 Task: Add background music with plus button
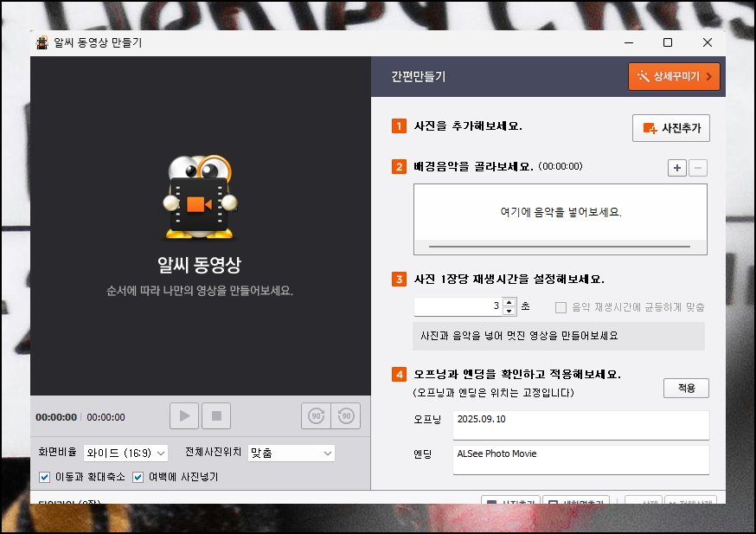click(x=677, y=168)
